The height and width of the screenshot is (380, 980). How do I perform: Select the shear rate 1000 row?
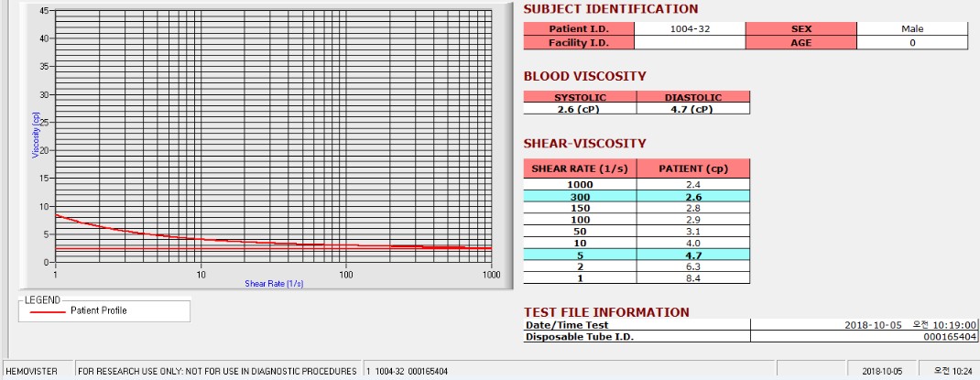click(637, 184)
